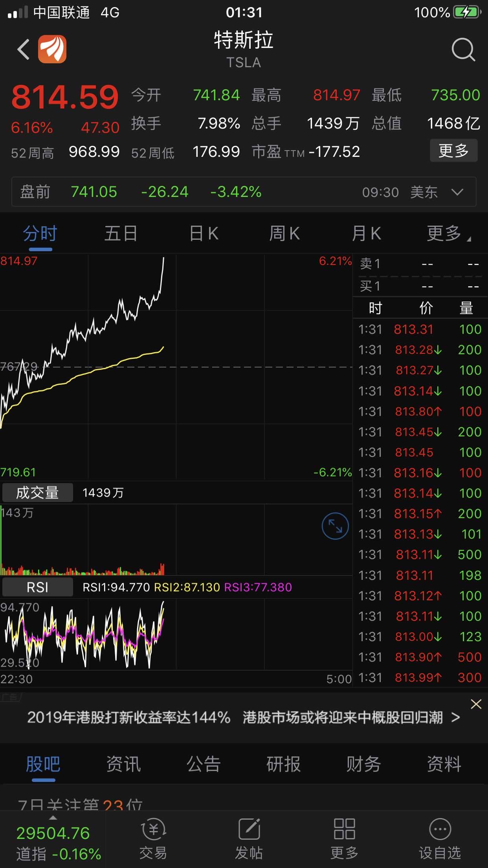Close the advertisement banner
The height and width of the screenshot is (868, 488).
pos(476,704)
